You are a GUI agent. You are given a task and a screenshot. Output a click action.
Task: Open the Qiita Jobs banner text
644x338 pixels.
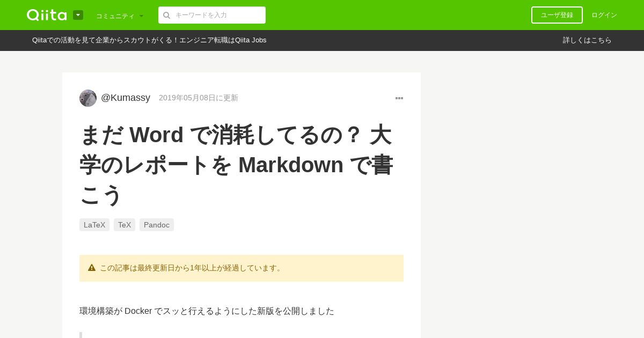[x=149, y=40]
